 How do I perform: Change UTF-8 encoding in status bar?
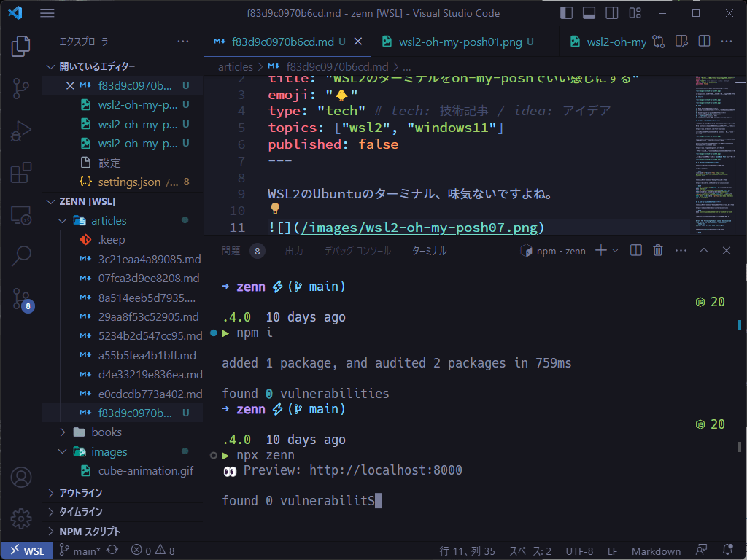[579, 551]
